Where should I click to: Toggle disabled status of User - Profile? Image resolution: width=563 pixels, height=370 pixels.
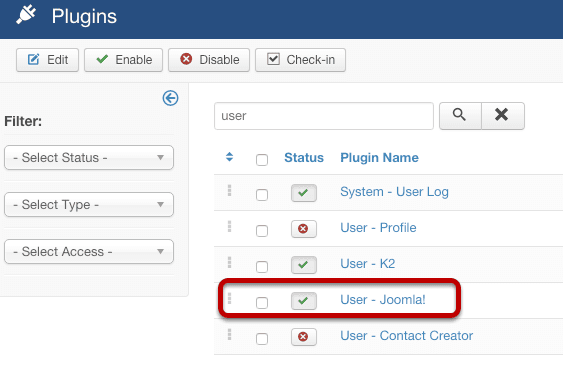(x=304, y=229)
